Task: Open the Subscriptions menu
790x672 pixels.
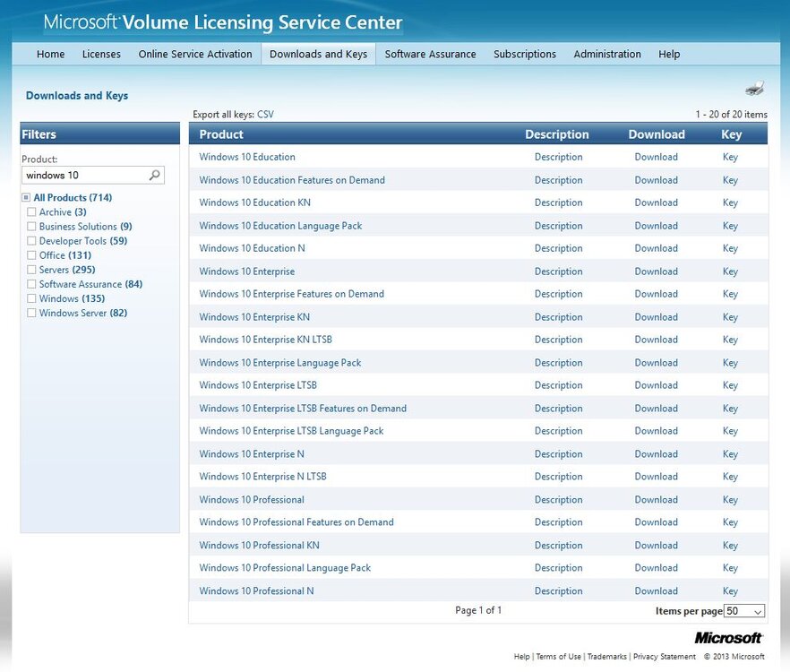Action: pyautogui.click(x=525, y=54)
